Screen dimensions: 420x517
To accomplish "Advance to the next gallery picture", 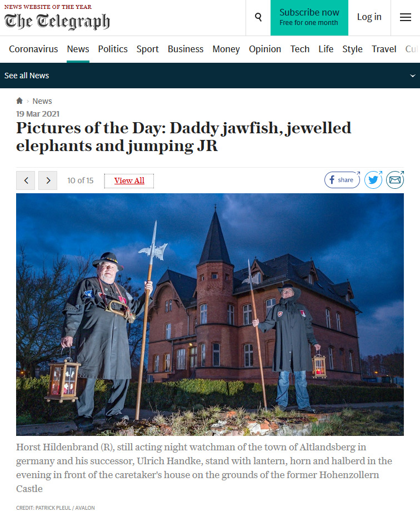I will [48, 180].
